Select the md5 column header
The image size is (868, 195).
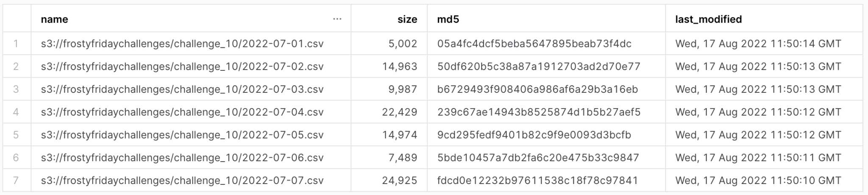pos(448,19)
